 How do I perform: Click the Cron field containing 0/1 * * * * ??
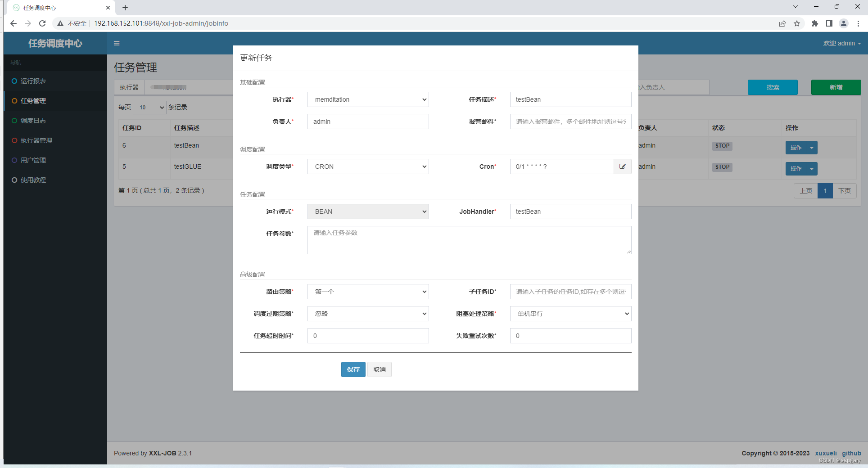tap(562, 166)
